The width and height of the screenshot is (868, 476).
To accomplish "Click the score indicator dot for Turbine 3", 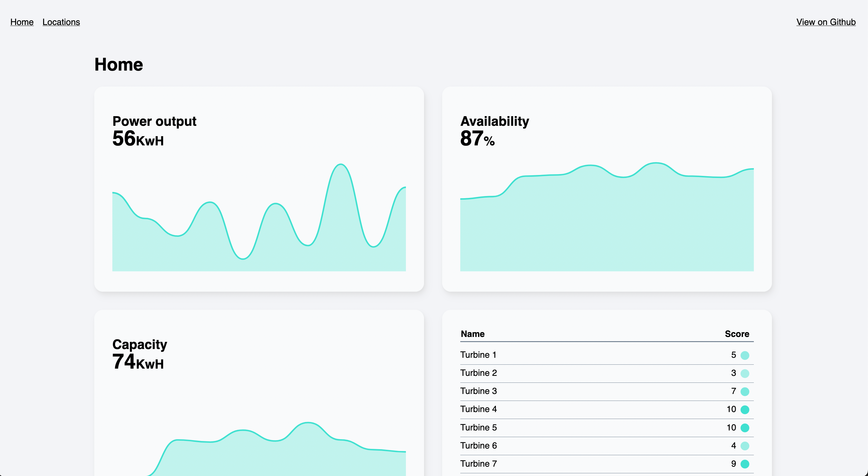I will [745, 391].
